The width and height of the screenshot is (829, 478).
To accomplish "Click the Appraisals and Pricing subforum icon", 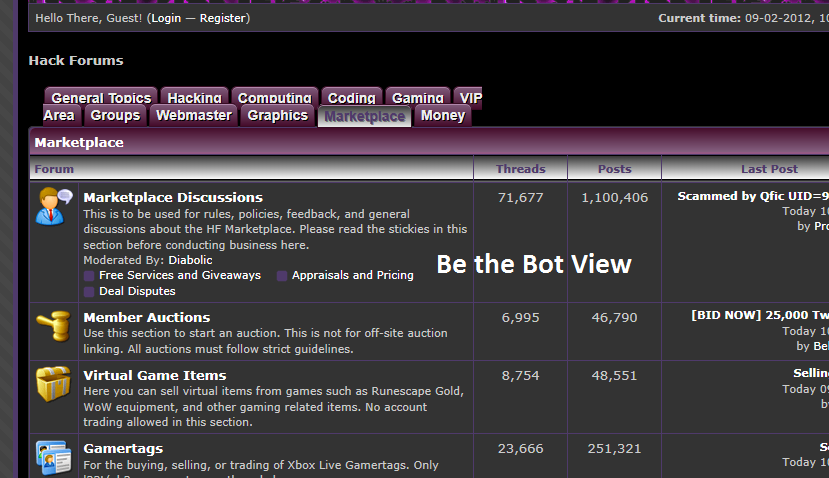I will pyautogui.click(x=282, y=276).
